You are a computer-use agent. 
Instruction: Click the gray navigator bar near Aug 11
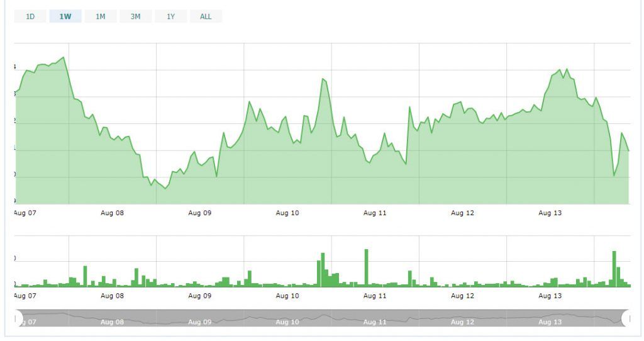(x=375, y=318)
